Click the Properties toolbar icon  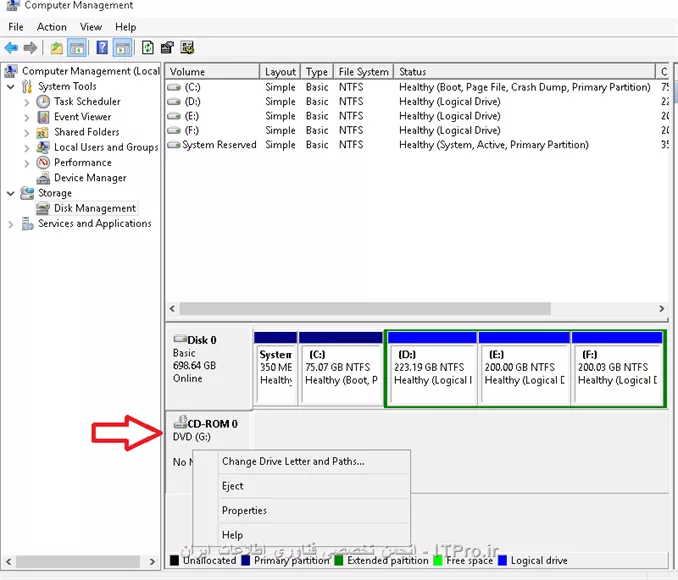coord(167,48)
